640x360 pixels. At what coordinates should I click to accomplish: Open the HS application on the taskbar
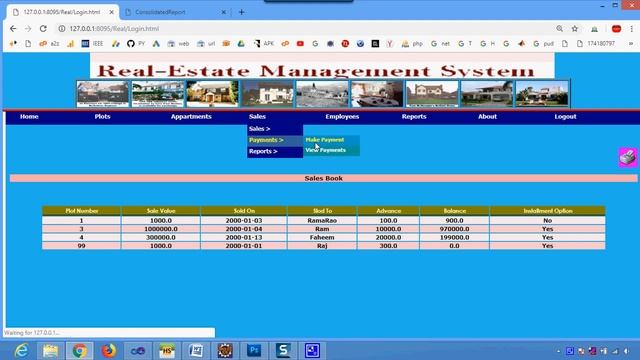click(x=167, y=351)
